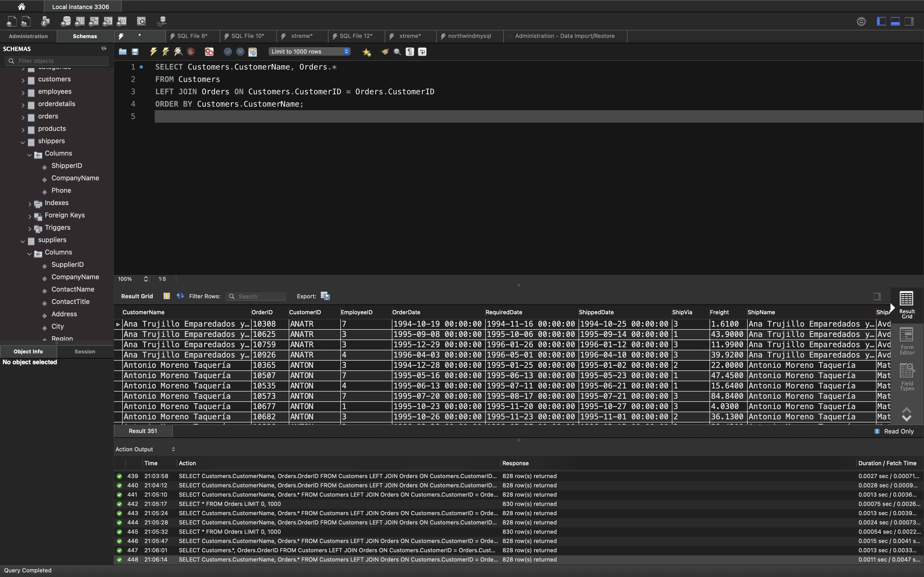Viewport: 924px width, 577px height.
Task: Click the Filter Rows search field
Action: tap(260, 296)
